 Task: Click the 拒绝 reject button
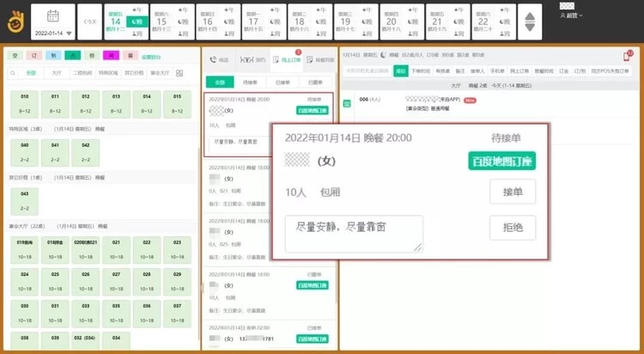(513, 227)
